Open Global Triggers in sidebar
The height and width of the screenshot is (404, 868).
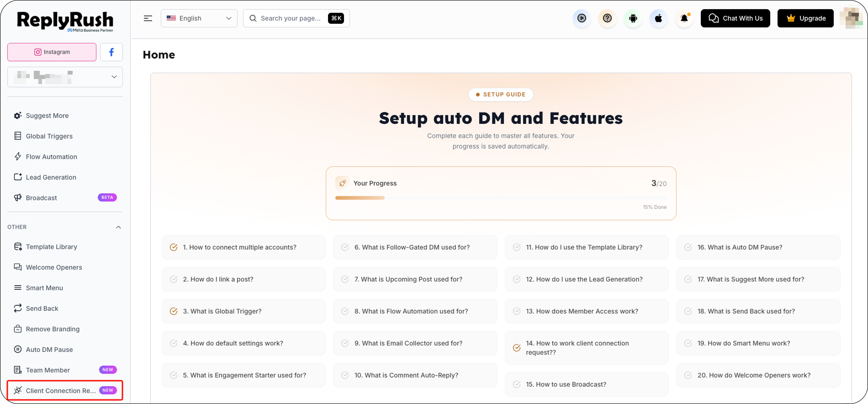tap(65, 136)
